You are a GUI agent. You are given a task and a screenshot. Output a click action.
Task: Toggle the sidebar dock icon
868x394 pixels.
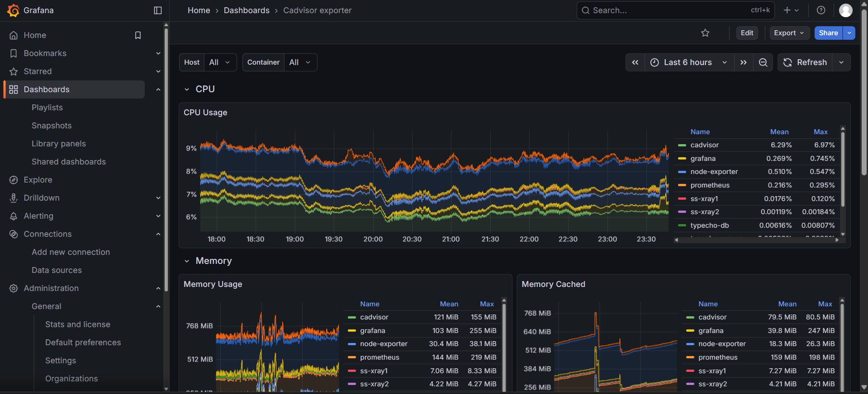[x=158, y=10]
